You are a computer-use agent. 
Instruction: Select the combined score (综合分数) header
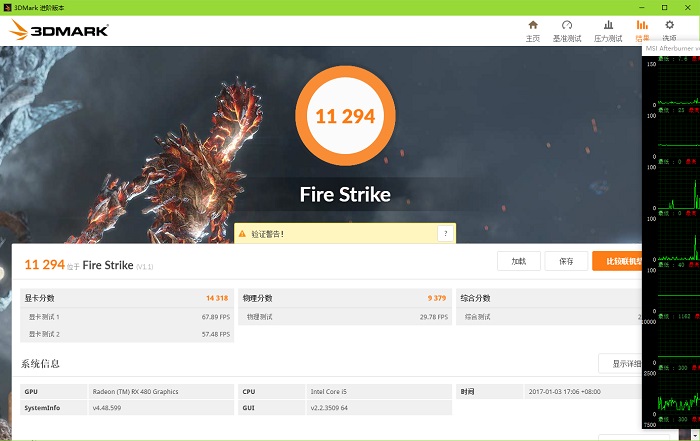tap(476, 298)
